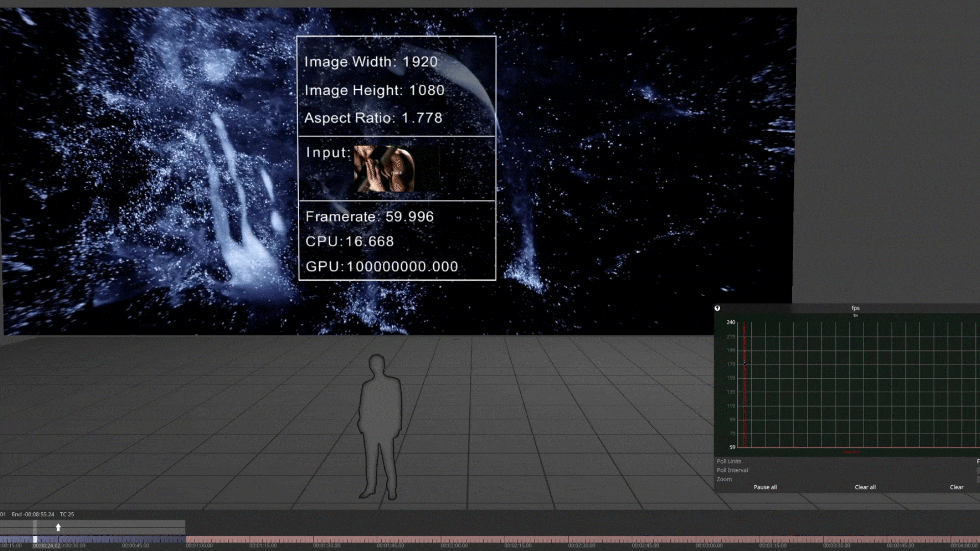This screenshot has width=980, height=551.
Task: Click the Framerate readout on the LED screen
Action: 370,217
